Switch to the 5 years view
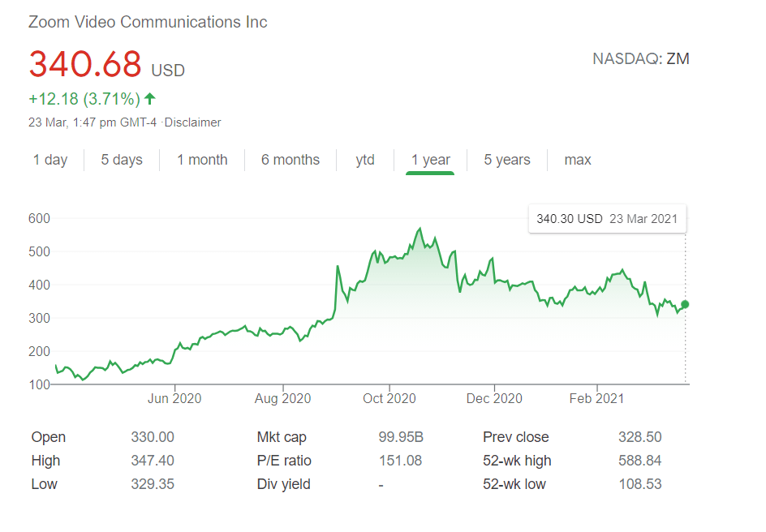Viewport: 766px width, 532px height. click(x=507, y=160)
